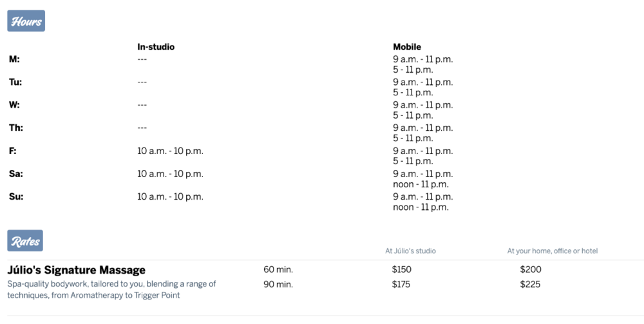
Task: Click 'At Júlio's studio' column label
Action: [410, 251]
